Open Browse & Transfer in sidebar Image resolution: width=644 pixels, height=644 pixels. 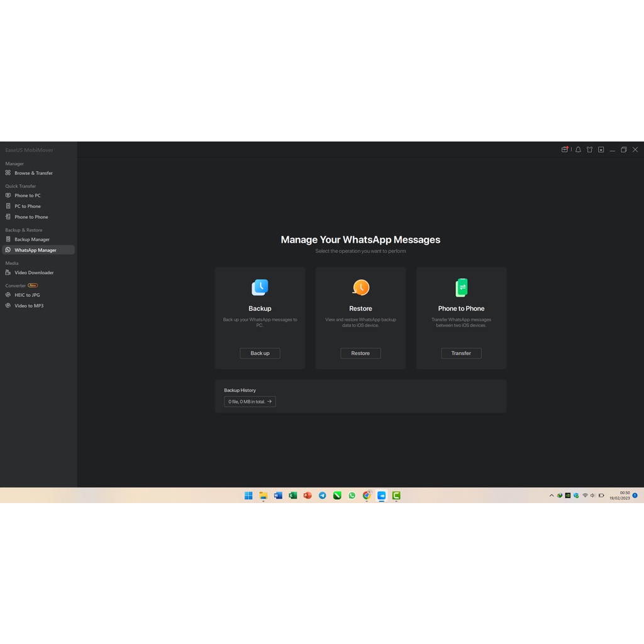(x=33, y=173)
